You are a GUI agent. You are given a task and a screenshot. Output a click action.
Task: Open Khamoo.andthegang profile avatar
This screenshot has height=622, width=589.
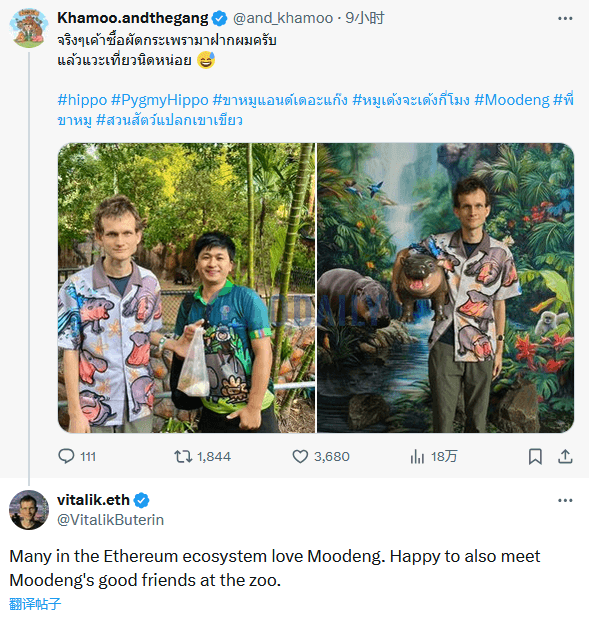29,28
